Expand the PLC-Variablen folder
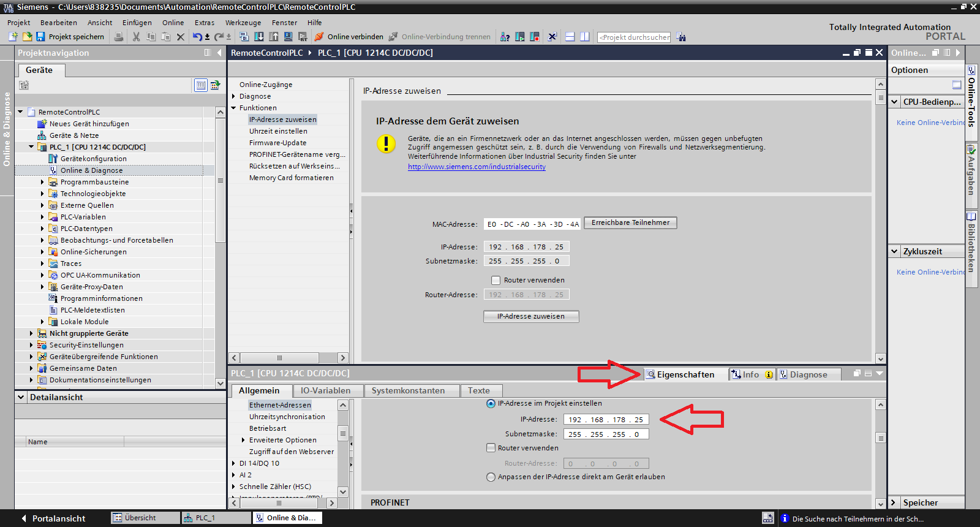This screenshot has width=980, height=527. click(42, 217)
